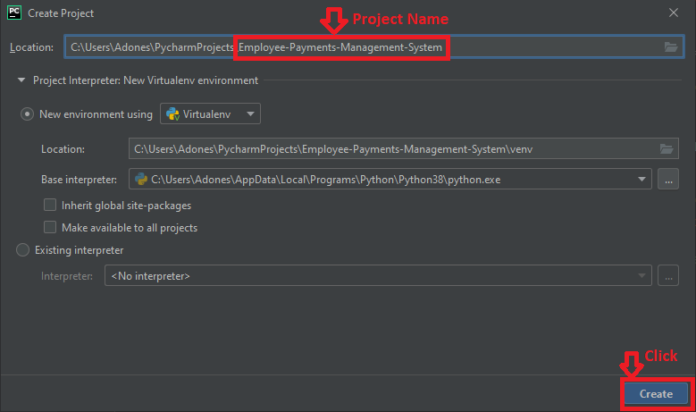Image resolution: width=696 pixels, height=412 pixels.
Task: Select the New environment using radio button
Action: 27,114
